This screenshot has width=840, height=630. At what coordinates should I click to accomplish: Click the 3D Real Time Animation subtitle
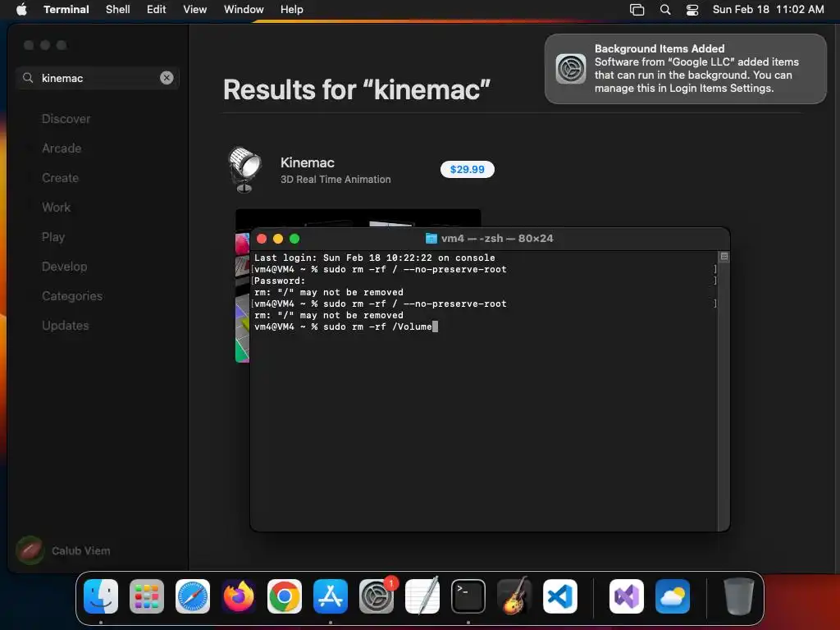[x=336, y=180]
